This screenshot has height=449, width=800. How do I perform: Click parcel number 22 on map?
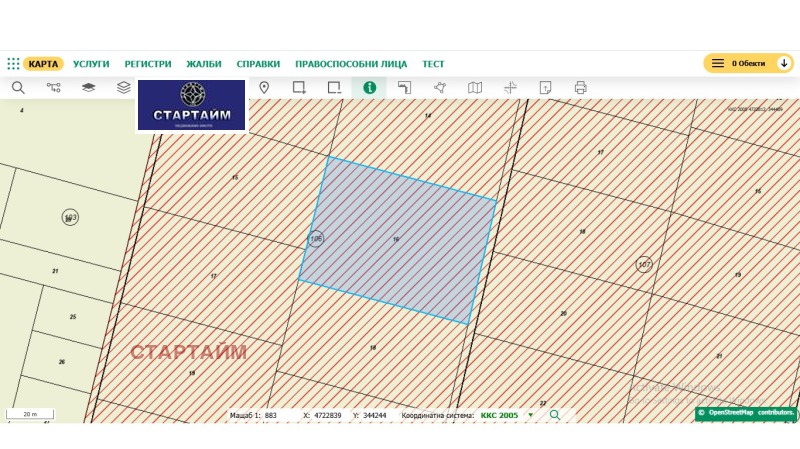point(543,403)
